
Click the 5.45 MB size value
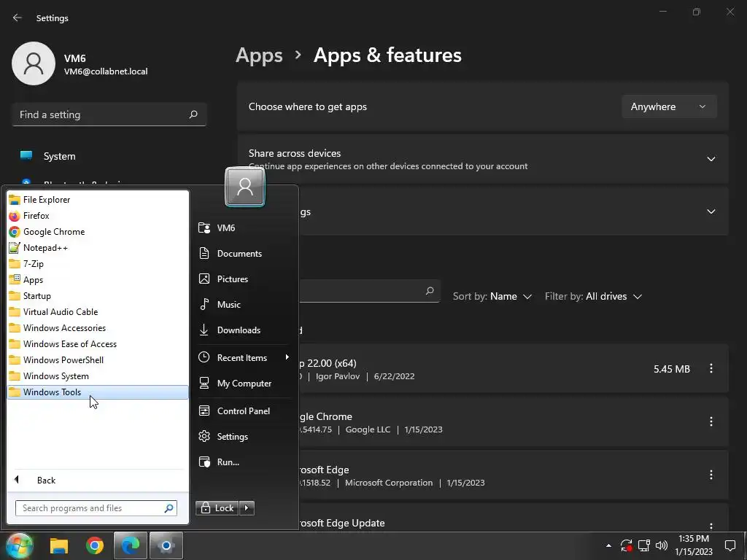672,369
